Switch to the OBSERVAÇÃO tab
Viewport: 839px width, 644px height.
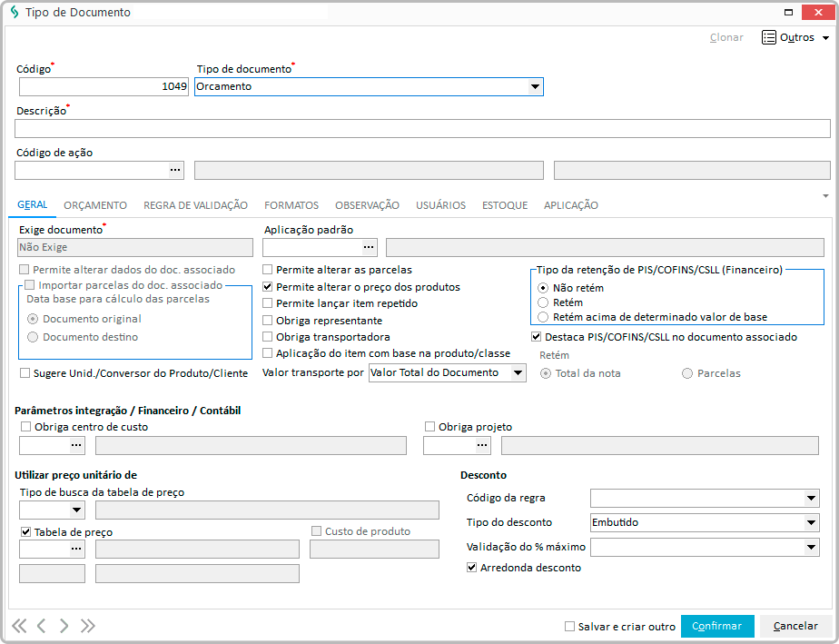(x=367, y=205)
